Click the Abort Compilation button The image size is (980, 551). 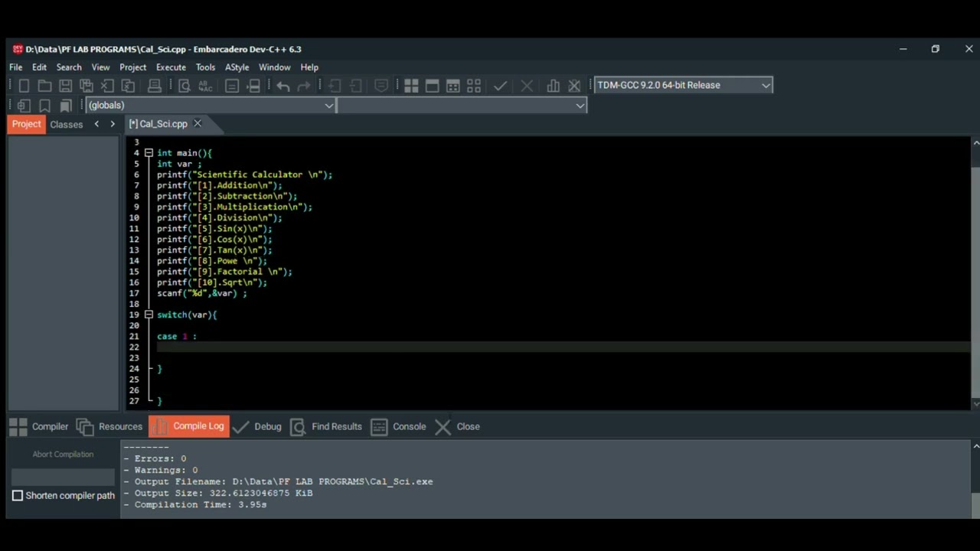coord(63,455)
